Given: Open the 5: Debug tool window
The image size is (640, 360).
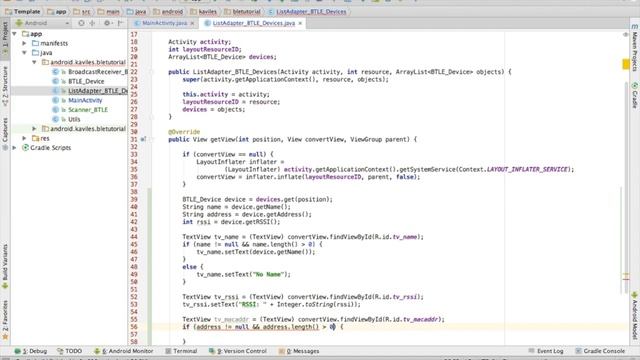Looking at the screenshot, I should [31, 351].
